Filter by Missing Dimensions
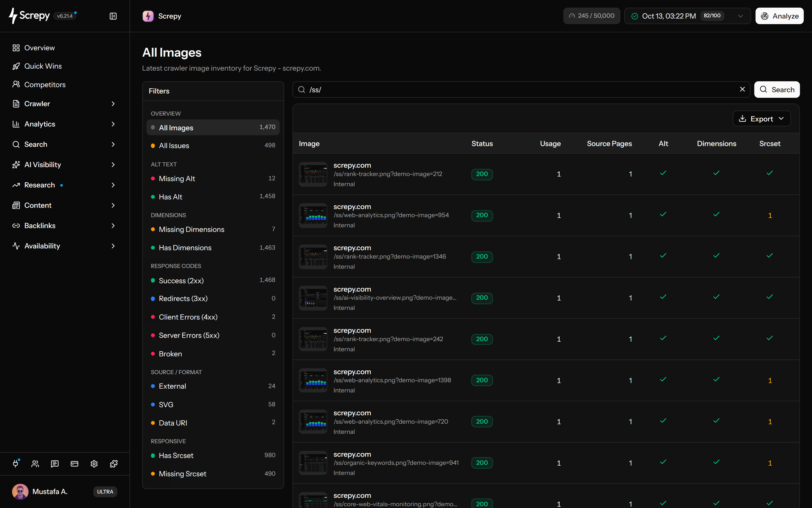Screen dimensions: 812x508 pyautogui.click(x=213, y=229)
